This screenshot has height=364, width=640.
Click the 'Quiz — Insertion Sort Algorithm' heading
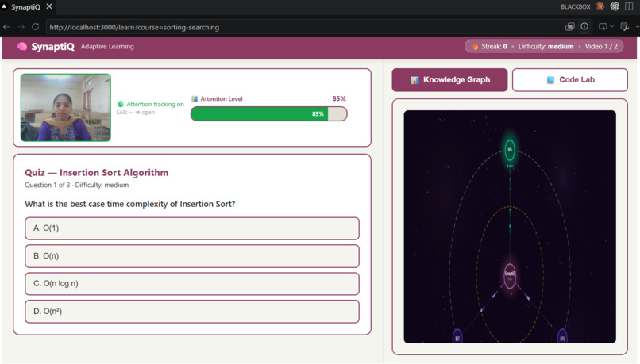(96, 172)
